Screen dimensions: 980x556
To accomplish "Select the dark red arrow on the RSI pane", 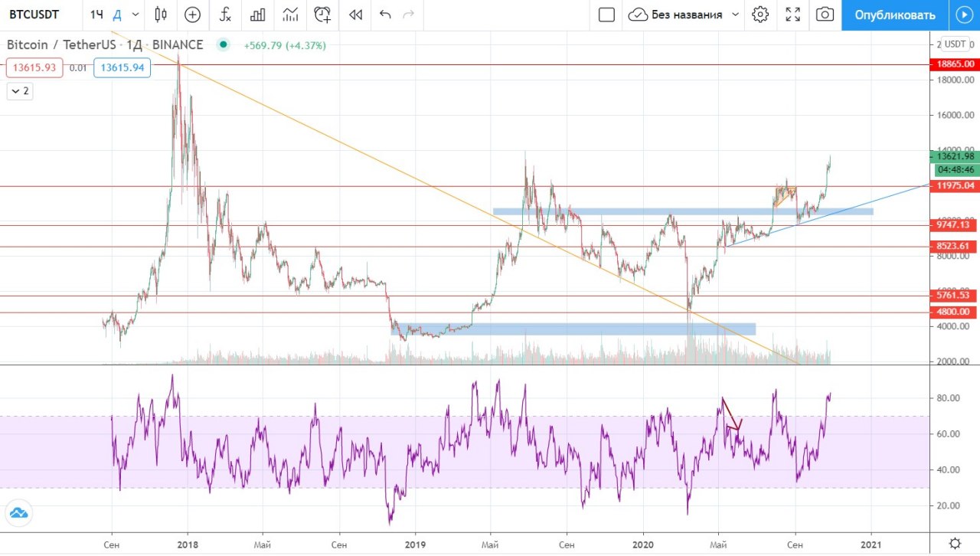I will pyautogui.click(x=731, y=414).
